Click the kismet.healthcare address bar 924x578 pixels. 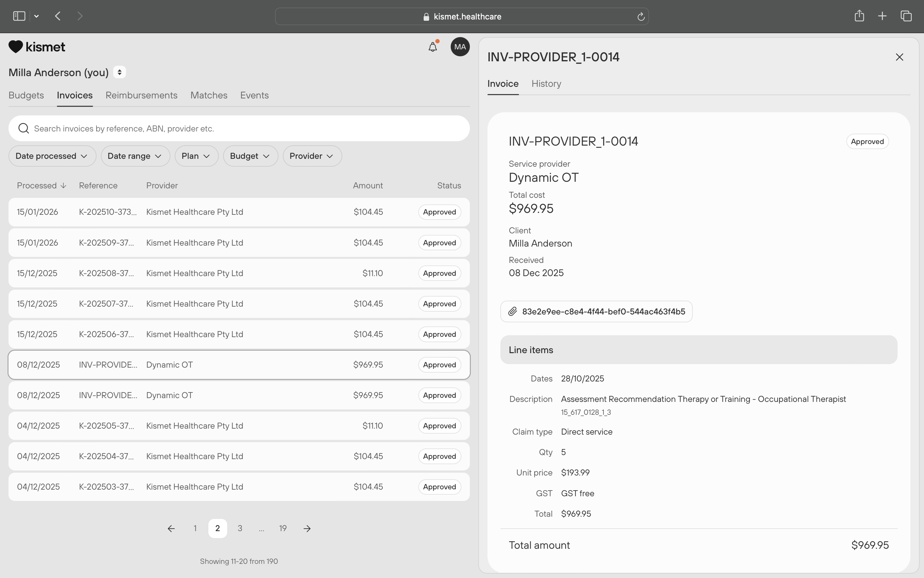pos(462,16)
